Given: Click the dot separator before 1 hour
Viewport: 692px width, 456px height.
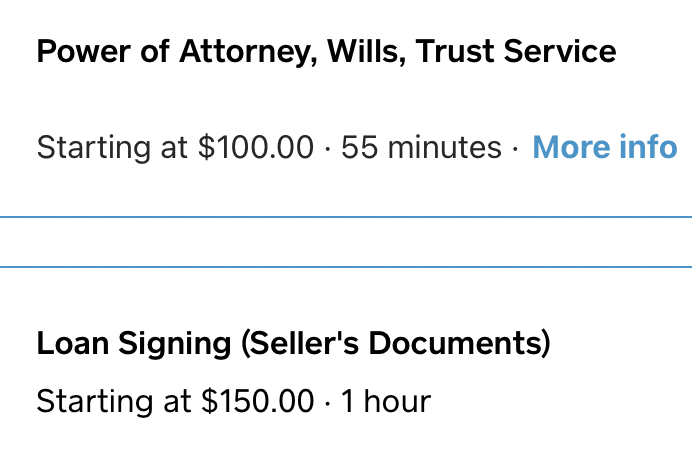Looking at the screenshot, I should pyautogui.click(x=327, y=403).
